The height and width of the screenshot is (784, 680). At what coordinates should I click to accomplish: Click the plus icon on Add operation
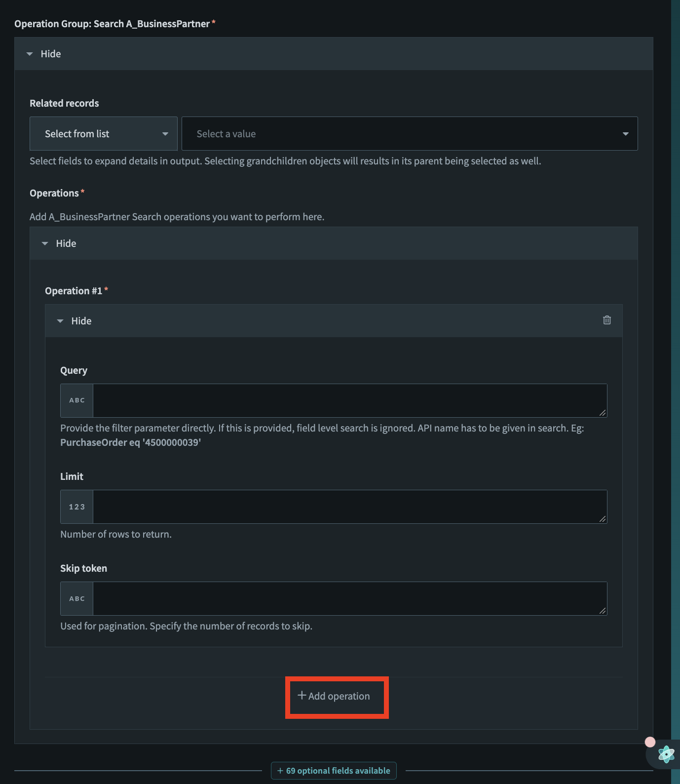[302, 696]
